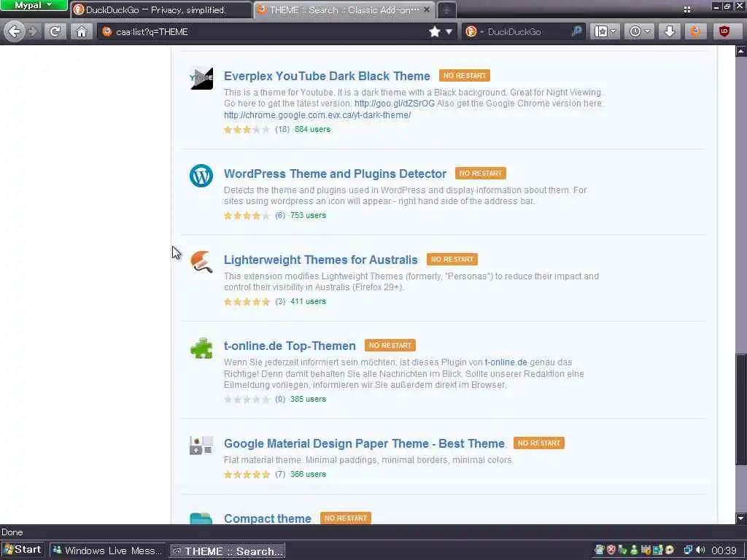
Task: Open the uBlock Origin shield icon
Action: (x=724, y=32)
